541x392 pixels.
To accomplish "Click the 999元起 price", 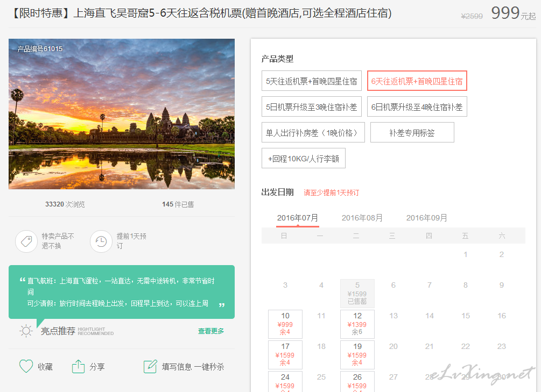I will click(513, 13).
